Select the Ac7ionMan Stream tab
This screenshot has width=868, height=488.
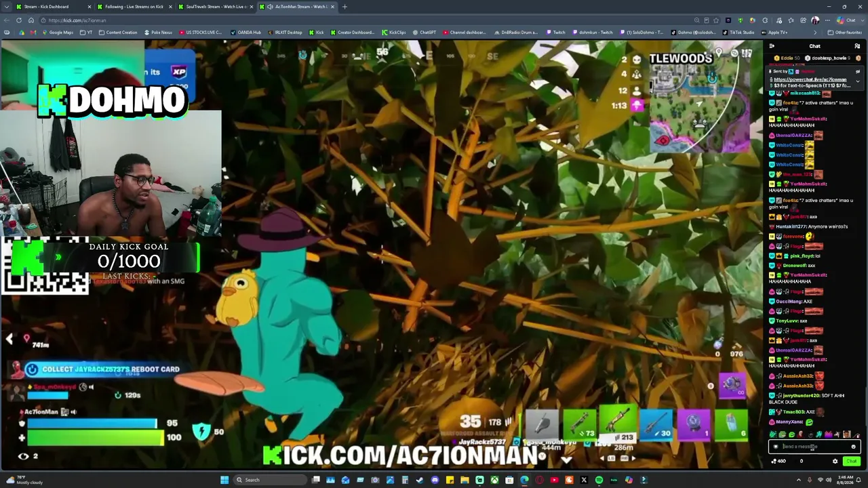tap(297, 7)
